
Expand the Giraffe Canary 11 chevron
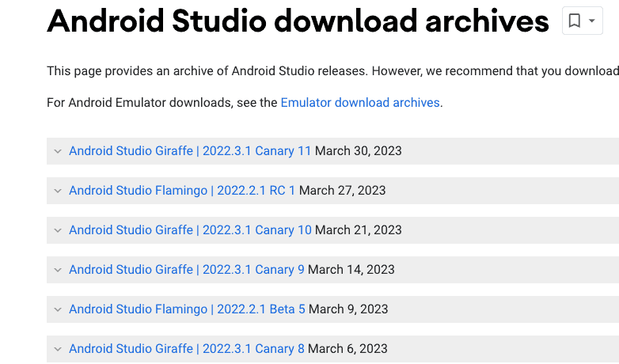[57, 151]
